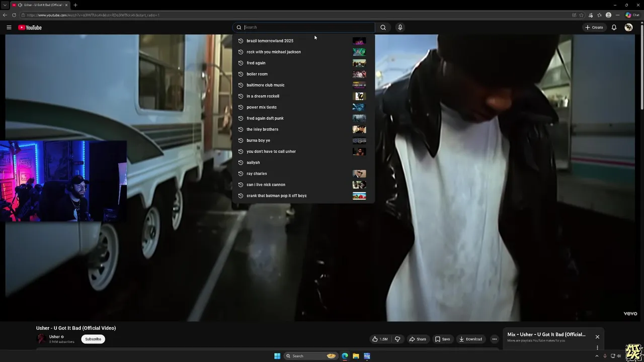Open Edge settings and more menu
The width and height of the screenshot is (644, 362).
[618, 15]
